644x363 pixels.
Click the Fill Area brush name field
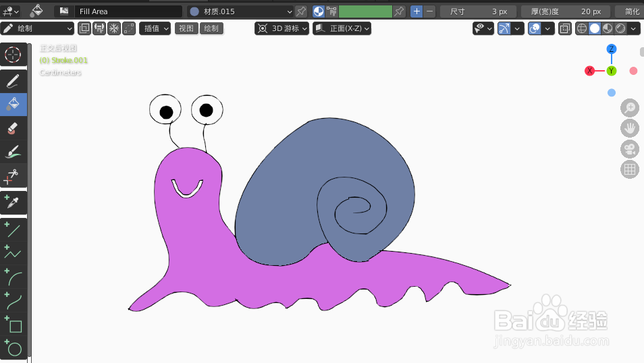point(128,11)
